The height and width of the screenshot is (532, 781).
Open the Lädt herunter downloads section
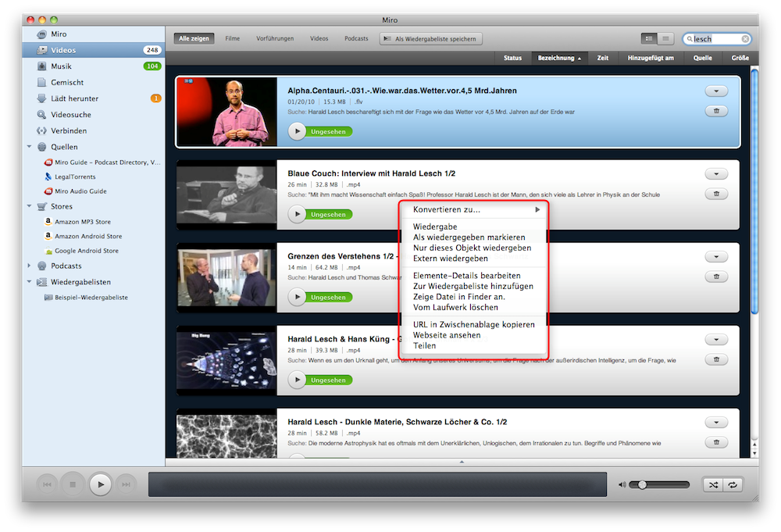[73, 98]
